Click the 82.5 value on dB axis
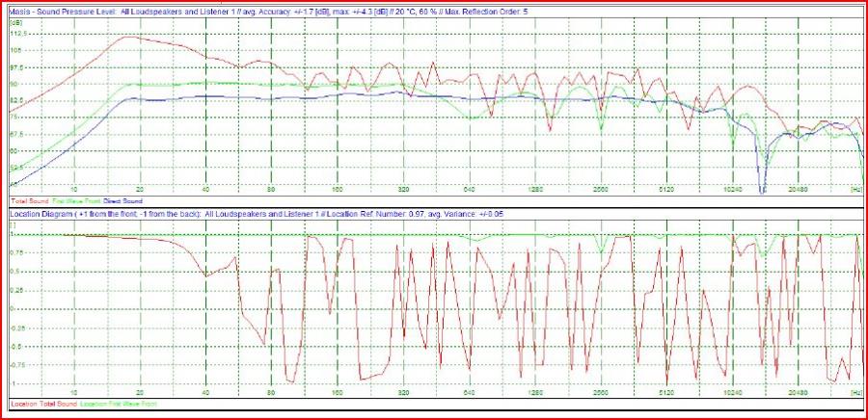Screen dimensions: 868x420 point(16,100)
